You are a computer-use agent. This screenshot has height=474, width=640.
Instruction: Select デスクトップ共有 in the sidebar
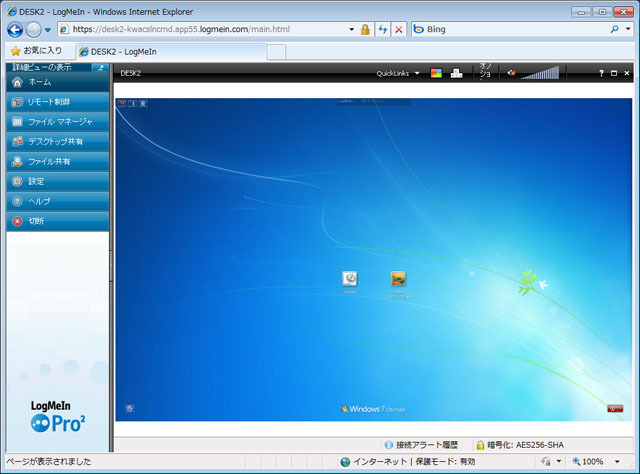[58, 142]
